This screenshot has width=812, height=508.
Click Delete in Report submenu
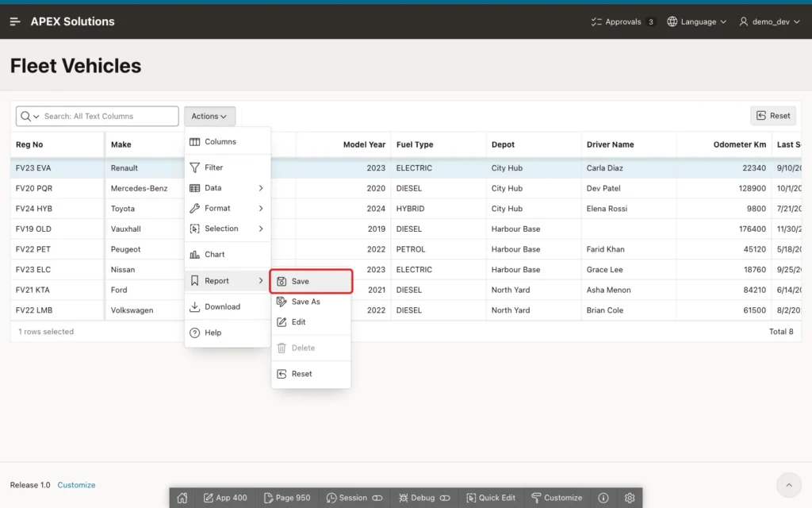point(311,348)
